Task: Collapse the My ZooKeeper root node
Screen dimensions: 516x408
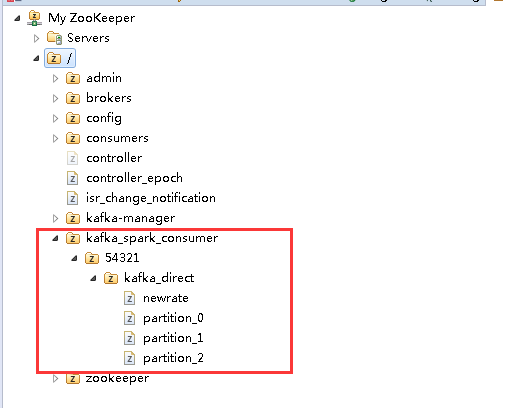Action: (x=17, y=18)
